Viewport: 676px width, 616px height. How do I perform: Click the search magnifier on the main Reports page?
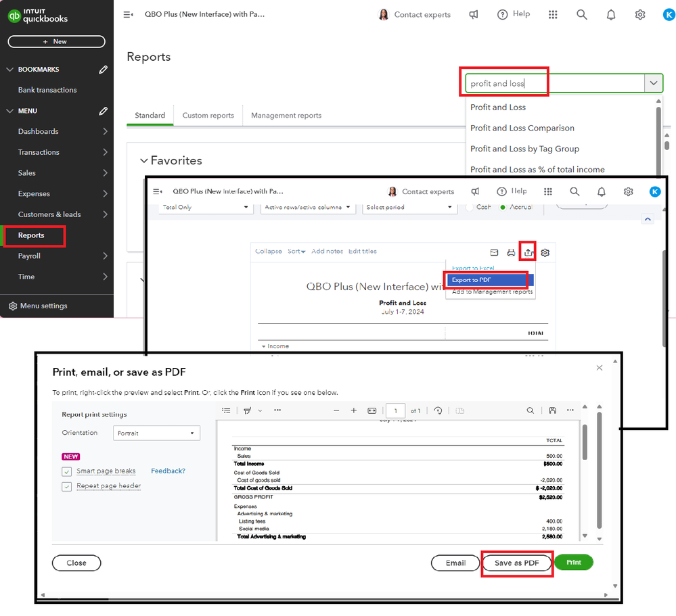pos(581,15)
